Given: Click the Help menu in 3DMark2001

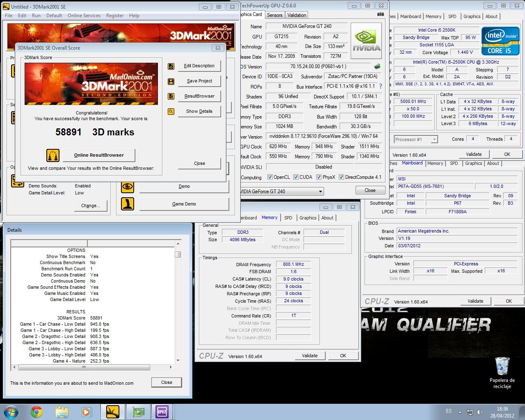Looking at the screenshot, I should pos(134,16).
